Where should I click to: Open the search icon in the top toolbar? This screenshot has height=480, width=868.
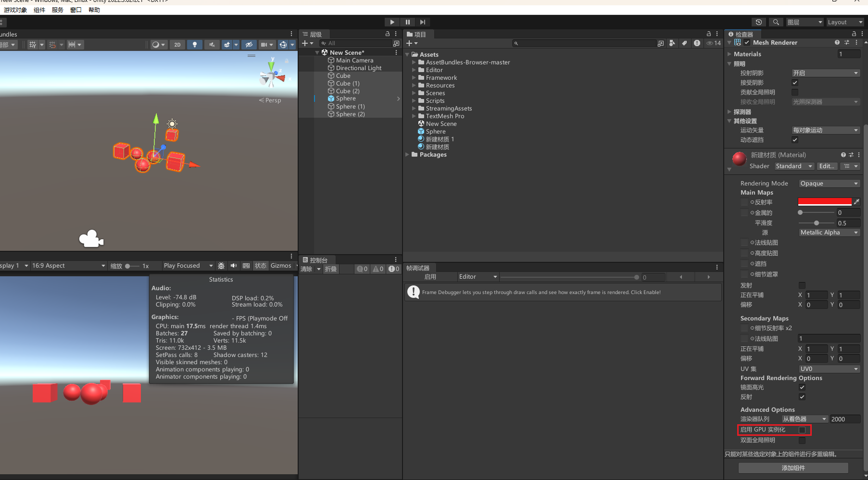pos(776,22)
